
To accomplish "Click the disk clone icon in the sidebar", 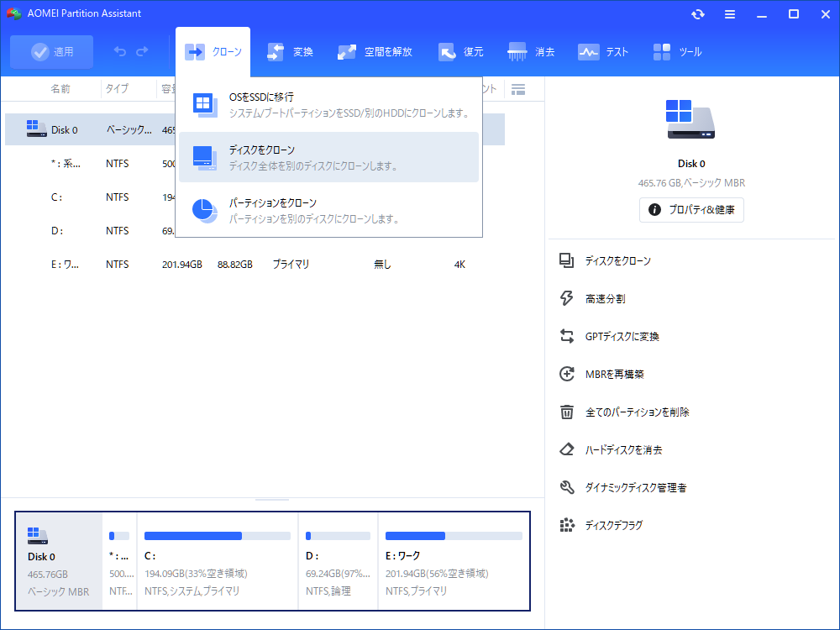I will coord(567,261).
